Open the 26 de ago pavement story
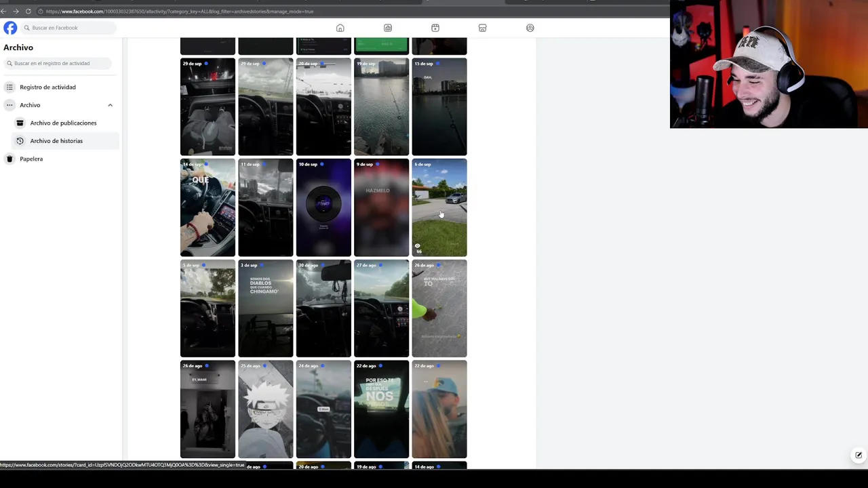 pyautogui.click(x=439, y=308)
